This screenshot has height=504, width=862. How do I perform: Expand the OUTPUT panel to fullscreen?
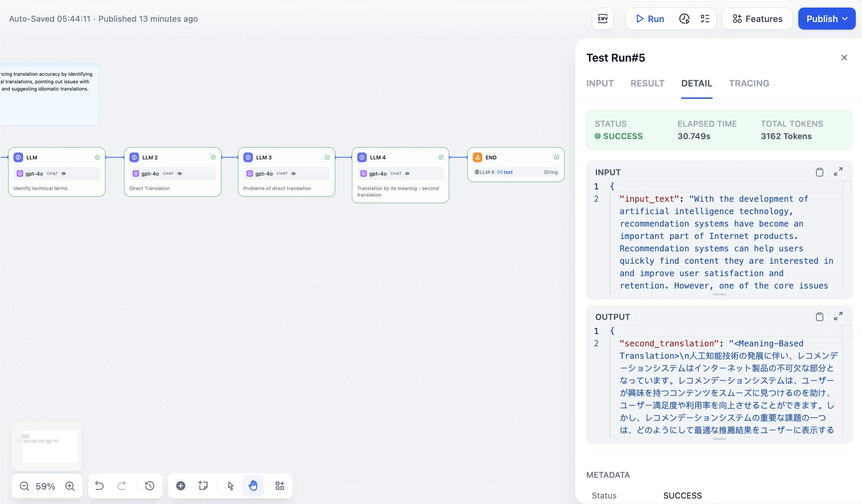(x=838, y=316)
